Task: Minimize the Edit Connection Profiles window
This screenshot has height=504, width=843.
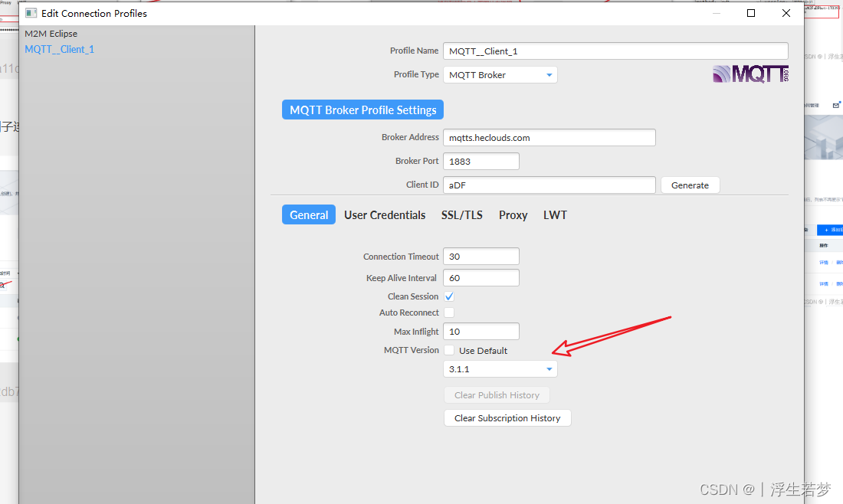Action: (716, 13)
